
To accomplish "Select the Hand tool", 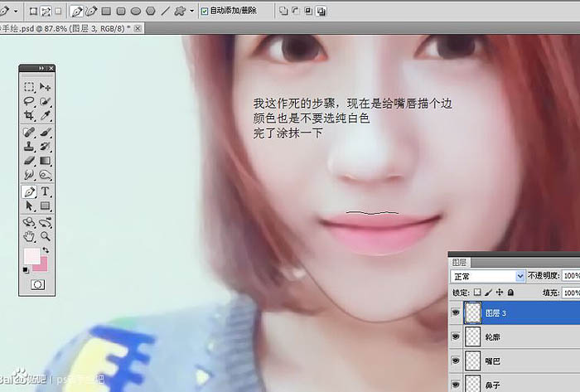I will 29,236.
